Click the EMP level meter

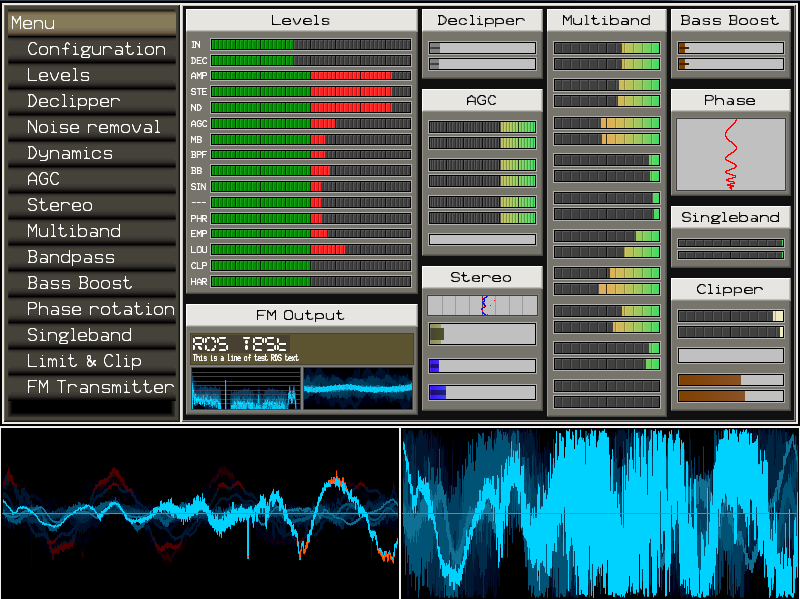(311, 234)
